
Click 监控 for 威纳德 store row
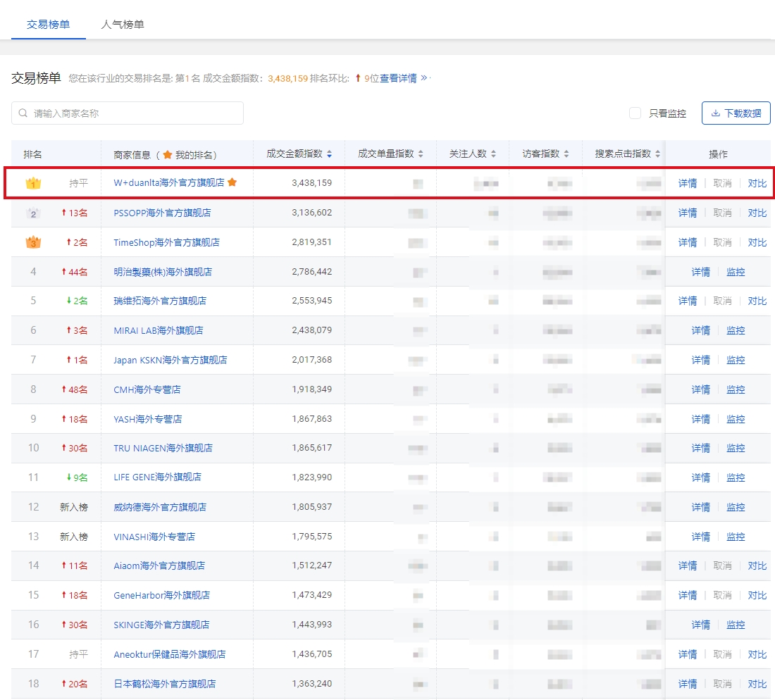point(736,507)
